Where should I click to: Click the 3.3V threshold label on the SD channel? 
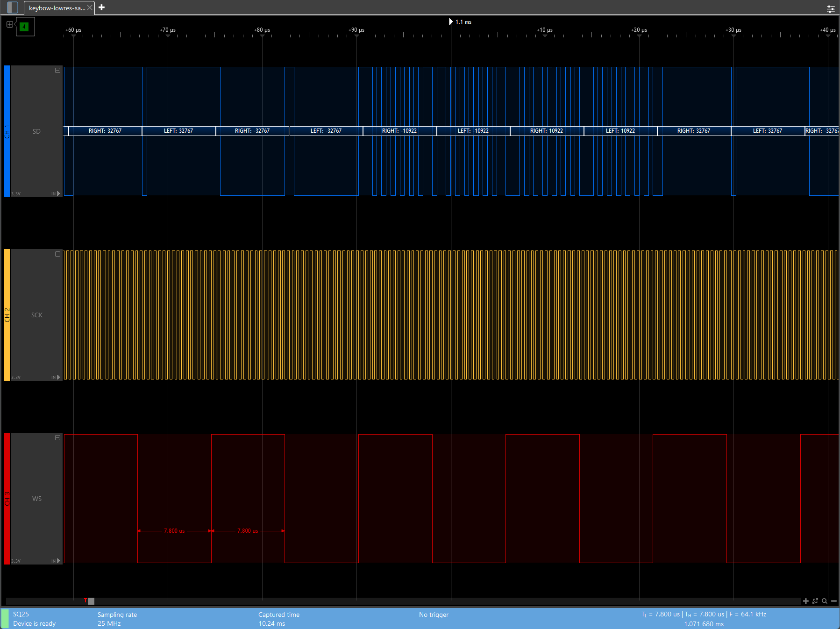pos(16,193)
